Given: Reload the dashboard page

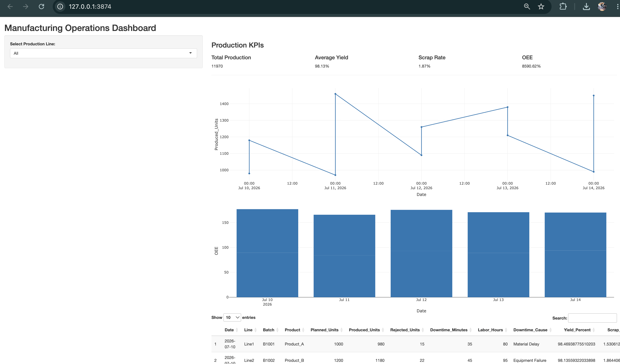Looking at the screenshot, I should [41, 7].
